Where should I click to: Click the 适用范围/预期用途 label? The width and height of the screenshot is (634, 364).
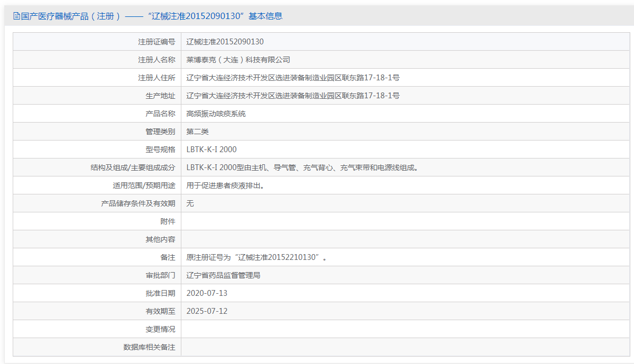[144, 185]
